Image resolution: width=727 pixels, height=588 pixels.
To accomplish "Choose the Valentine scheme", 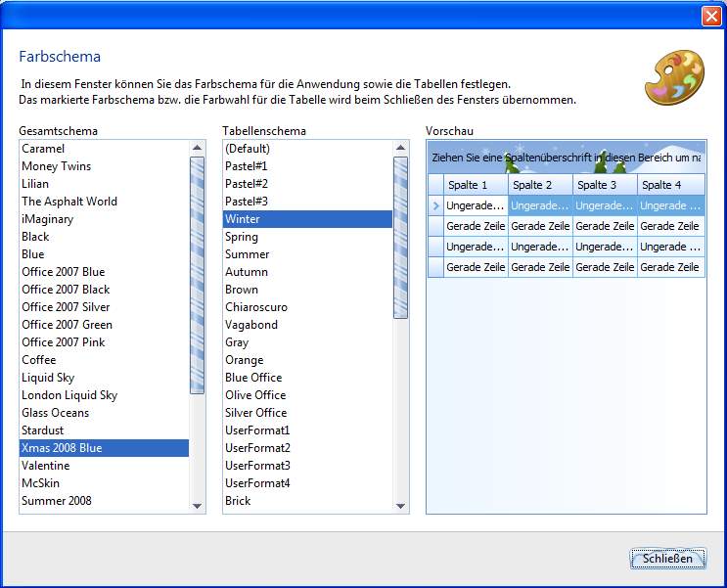I will coord(105,466).
